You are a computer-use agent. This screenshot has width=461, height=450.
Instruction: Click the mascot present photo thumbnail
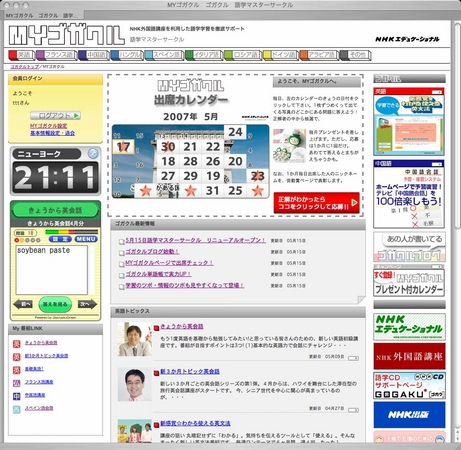[x=289, y=146]
